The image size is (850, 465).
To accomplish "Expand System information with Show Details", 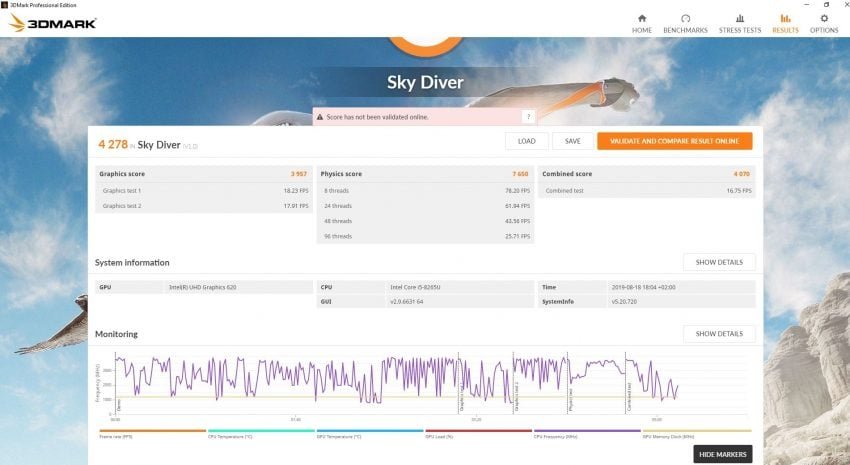I will coord(719,262).
